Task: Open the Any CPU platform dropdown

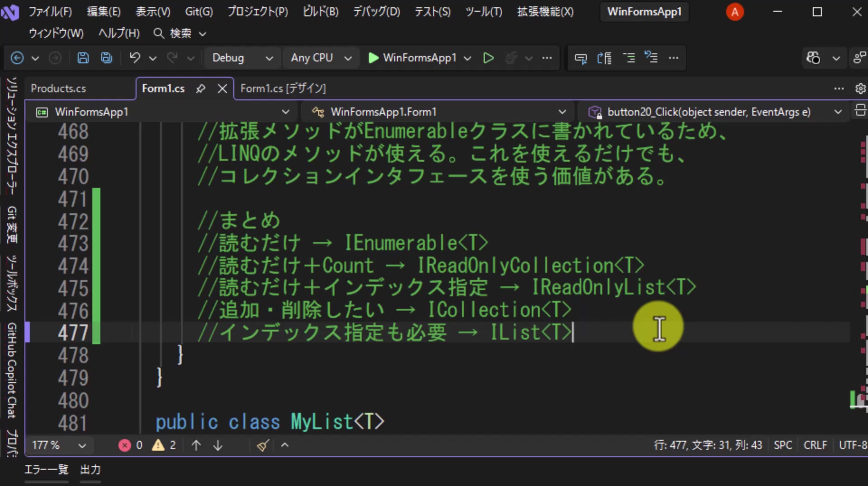Action: coord(321,58)
